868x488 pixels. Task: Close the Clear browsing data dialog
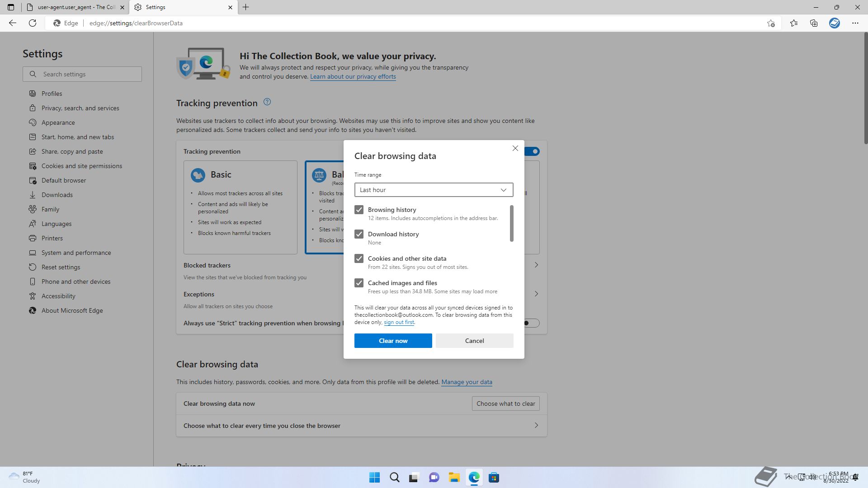[x=515, y=148]
